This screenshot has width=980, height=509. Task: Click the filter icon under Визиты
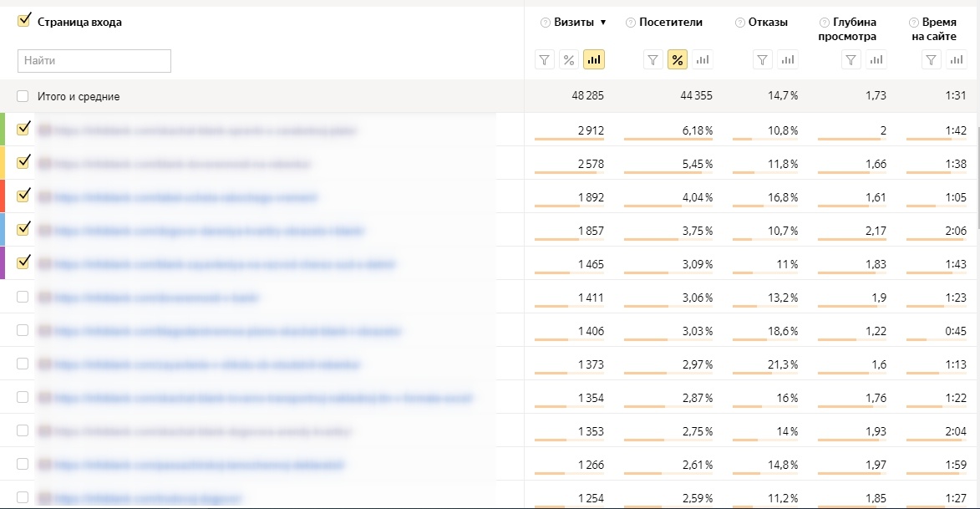545,59
